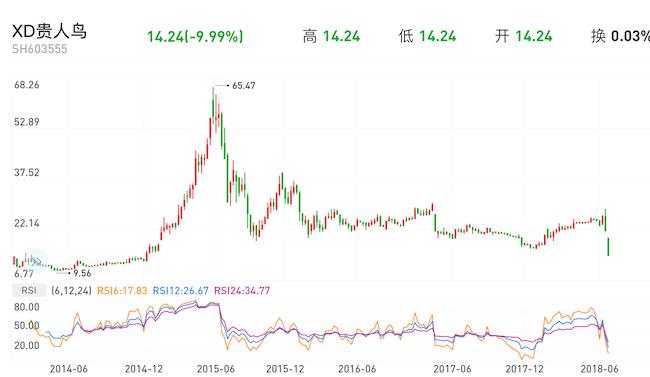Click the date label 2016-06

click(357, 369)
